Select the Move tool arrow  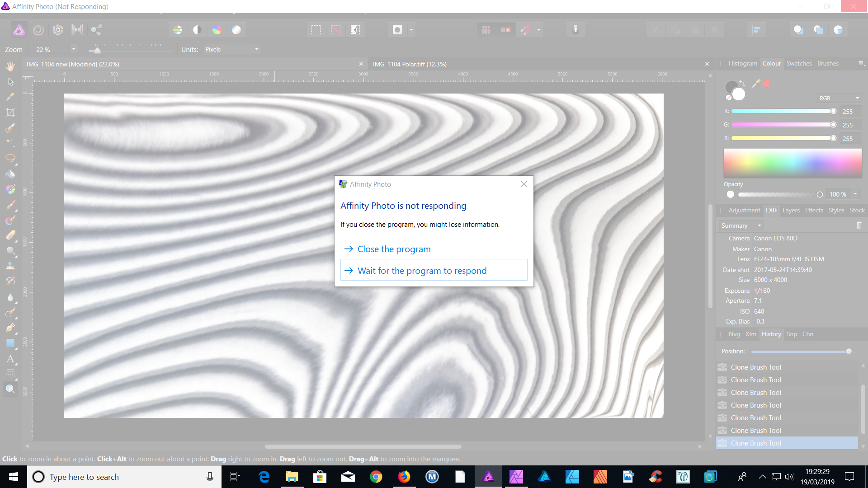point(10,82)
